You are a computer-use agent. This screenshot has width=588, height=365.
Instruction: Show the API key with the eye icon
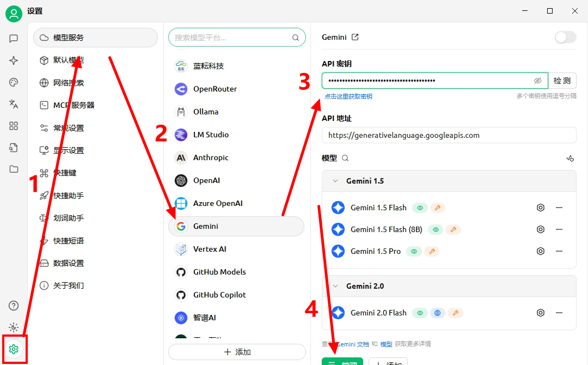(538, 81)
